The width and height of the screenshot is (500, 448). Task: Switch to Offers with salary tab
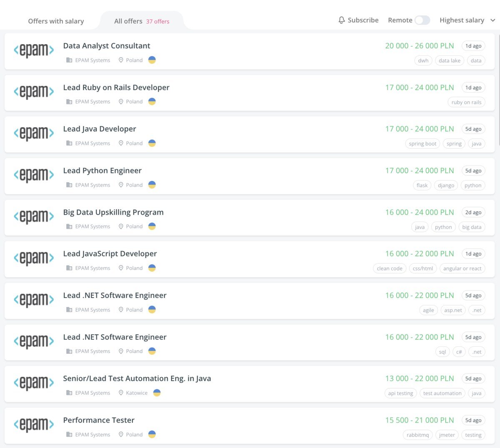pyautogui.click(x=56, y=21)
